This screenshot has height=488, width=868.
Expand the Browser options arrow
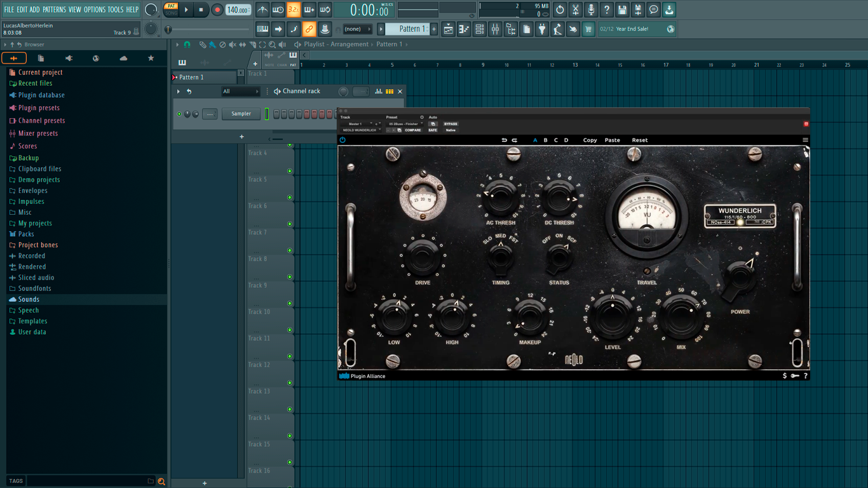point(5,44)
